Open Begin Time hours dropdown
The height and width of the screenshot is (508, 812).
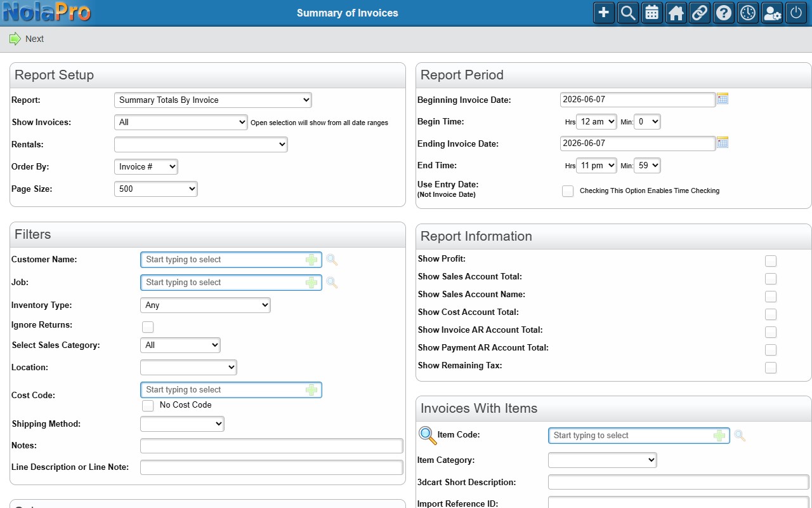click(x=596, y=121)
